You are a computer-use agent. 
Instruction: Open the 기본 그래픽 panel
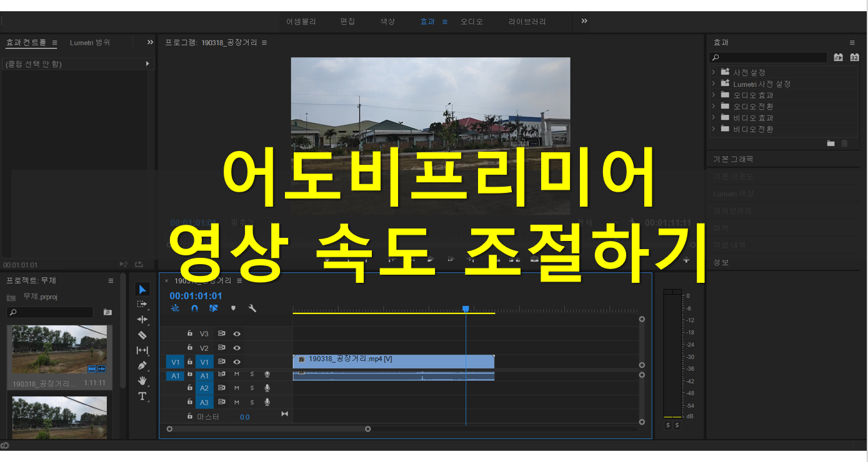(733, 159)
